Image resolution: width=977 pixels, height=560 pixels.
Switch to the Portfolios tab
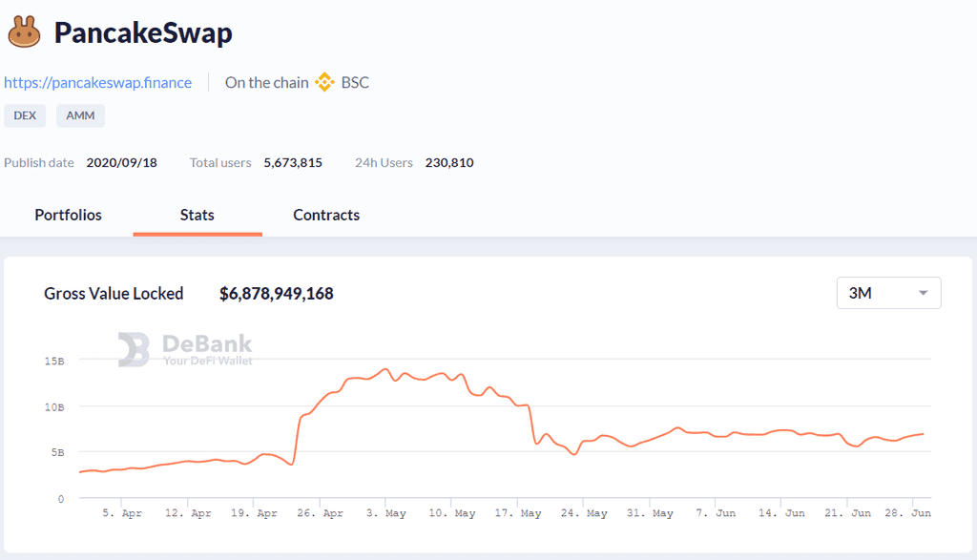click(68, 215)
